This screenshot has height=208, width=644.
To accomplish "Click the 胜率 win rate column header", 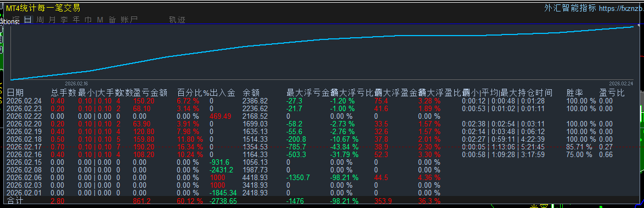I will (x=575, y=93).
